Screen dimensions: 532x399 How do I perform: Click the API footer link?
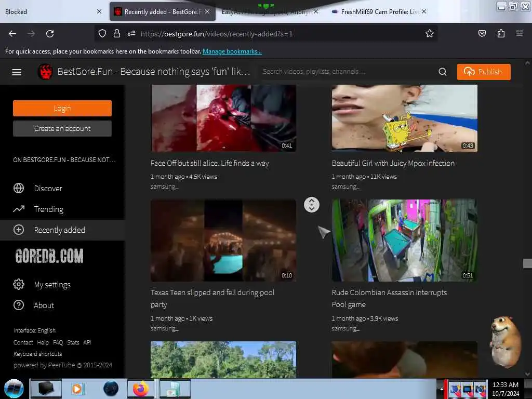pyautogui.click(x=87, y=342)
